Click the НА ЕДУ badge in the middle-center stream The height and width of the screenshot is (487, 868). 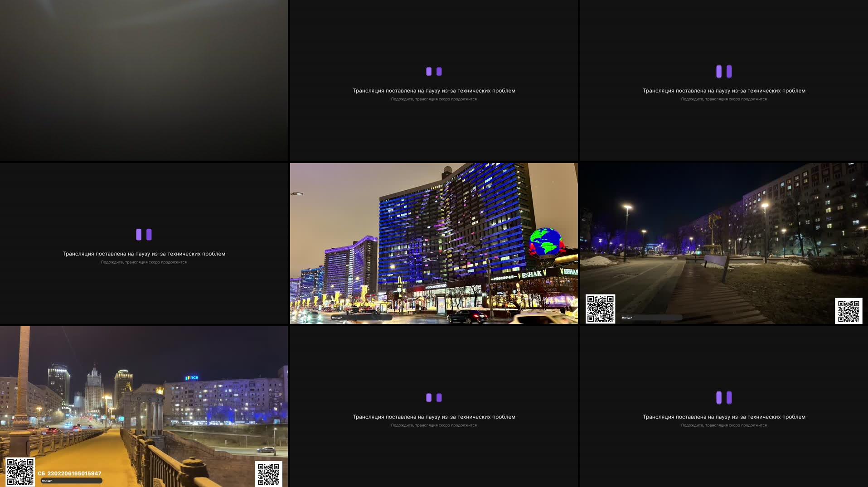[x=337, y=318]
